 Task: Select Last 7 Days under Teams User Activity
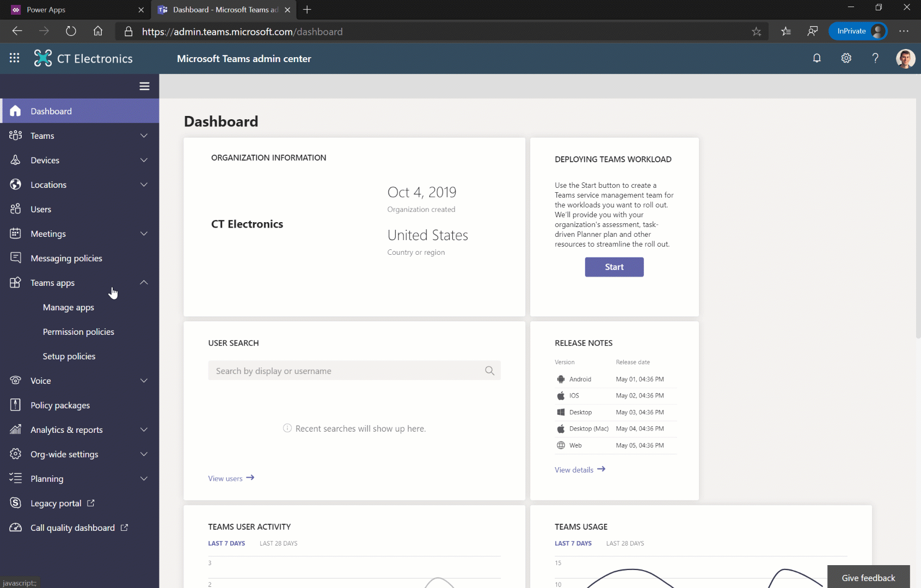pos(226,543)
